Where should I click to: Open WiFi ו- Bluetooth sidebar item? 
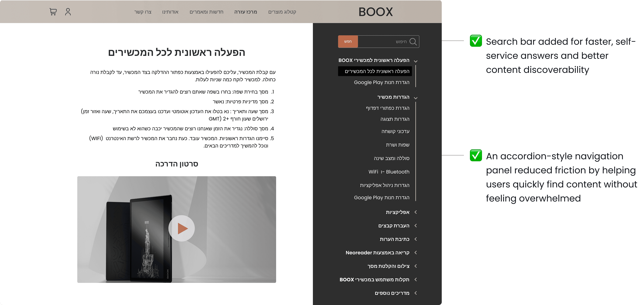389,172
